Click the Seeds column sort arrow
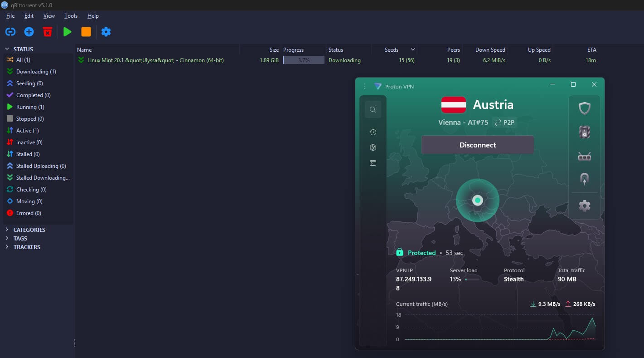Screen dimensions: 644x358 tap(412, 49)
